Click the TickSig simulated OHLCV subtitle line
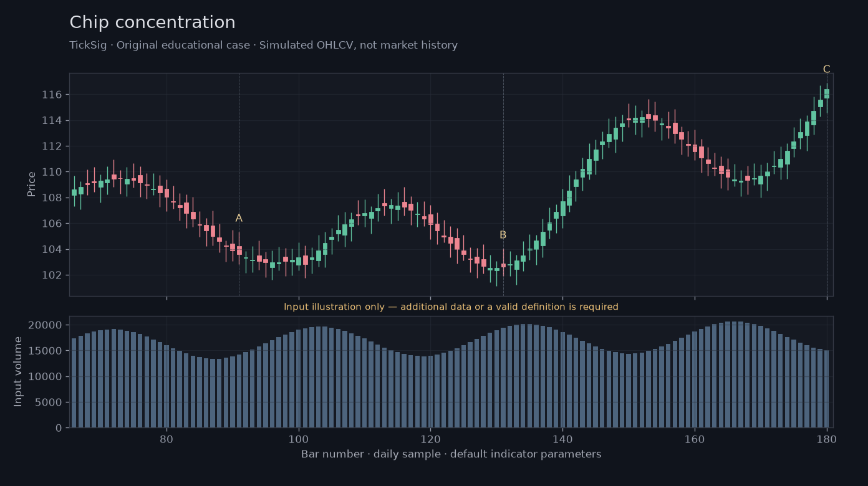The height and width of the screenshot is (486, 868). pos(263,45)
